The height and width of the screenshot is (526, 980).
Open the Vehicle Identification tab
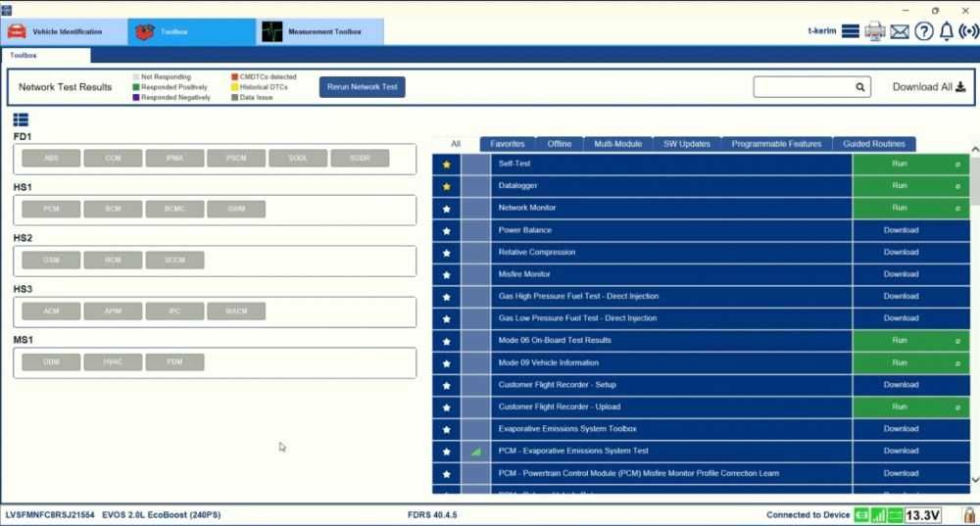(65, 32)
